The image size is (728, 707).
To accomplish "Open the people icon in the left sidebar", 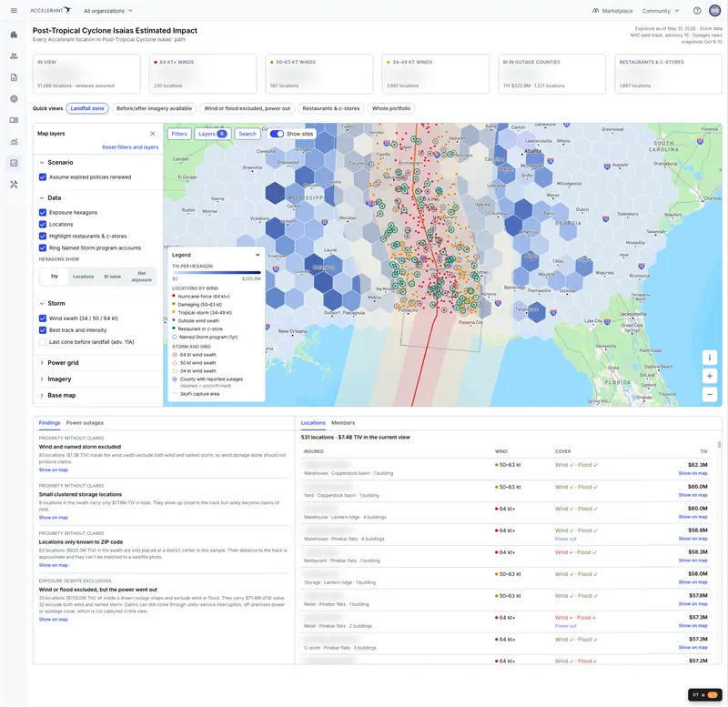I will (14, 56).
